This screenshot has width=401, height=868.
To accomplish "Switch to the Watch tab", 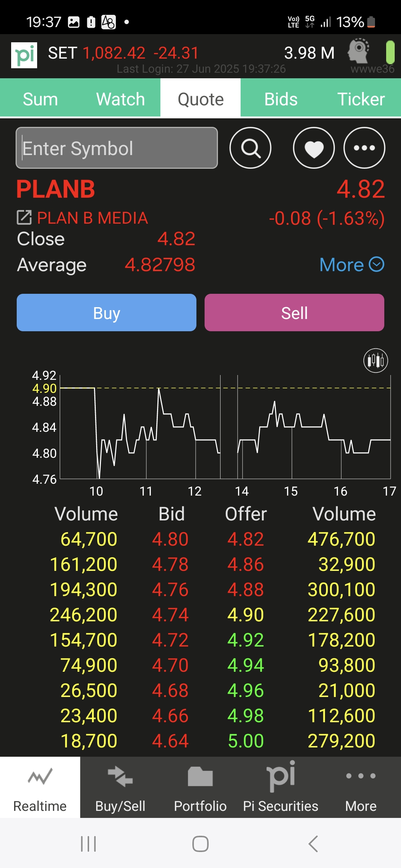I will (x=120, y=99).
